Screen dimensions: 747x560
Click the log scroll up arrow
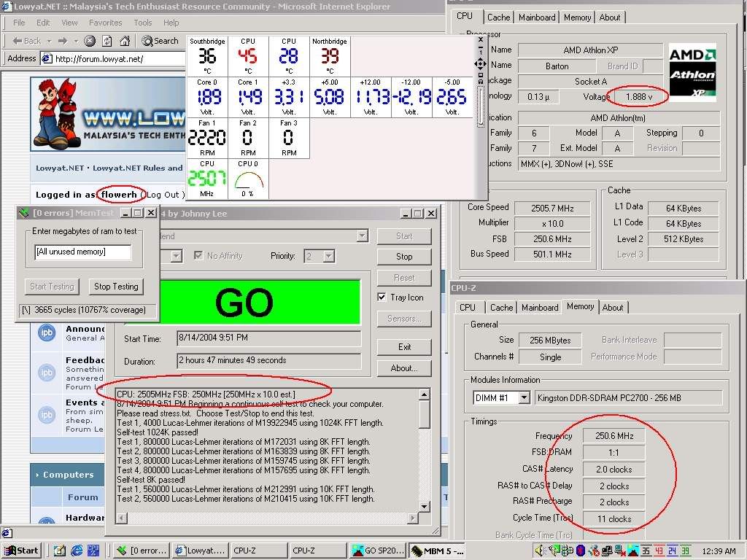tap(424, 394)
